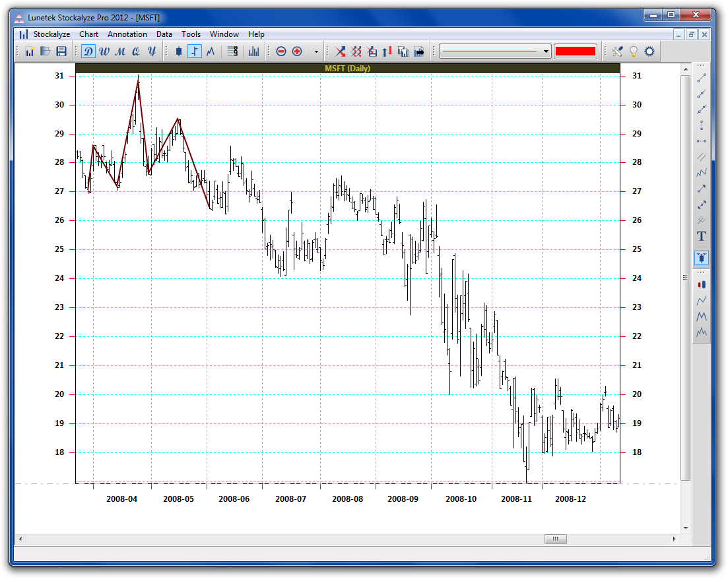Select the parallel lines drawing tool
Viewport: 728px width, 579px height.
coord(701,157)
